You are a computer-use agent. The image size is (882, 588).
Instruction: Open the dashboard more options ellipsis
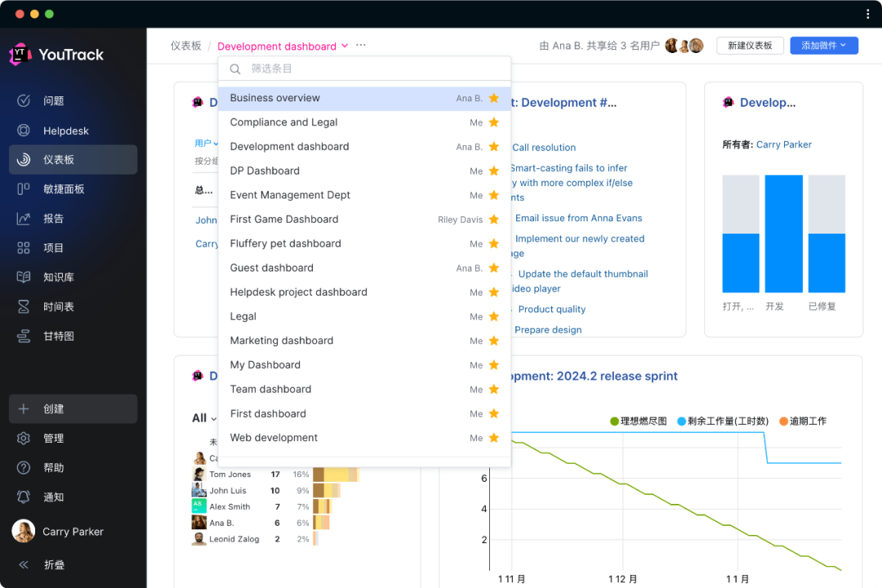[361, 45]
